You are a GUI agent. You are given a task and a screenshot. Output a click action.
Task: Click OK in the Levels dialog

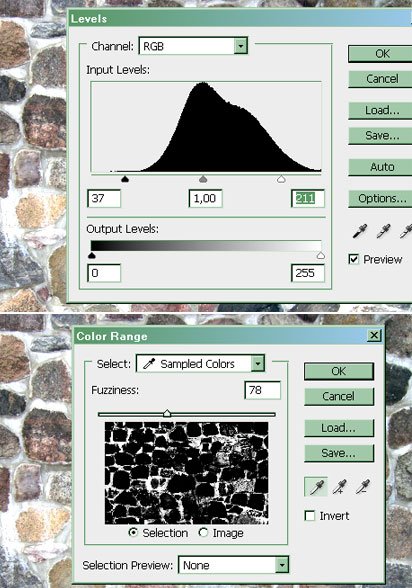click(380, 54)
